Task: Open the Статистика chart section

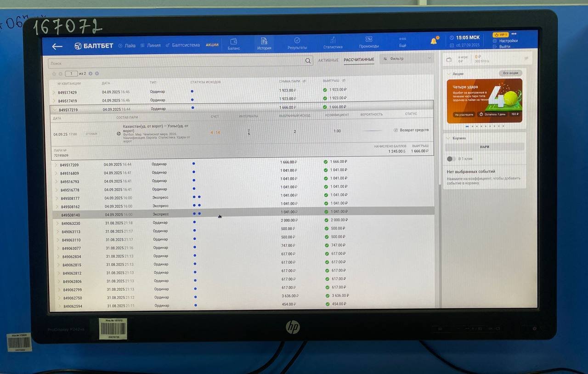Action: tap(333, 43)
